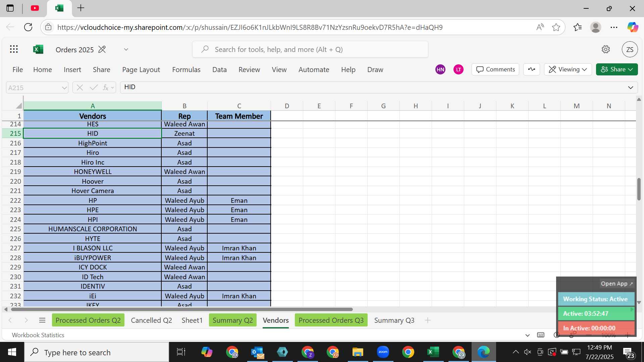Open the Processed Orders Q3 sheet tab
The width and height of the screenshot is (644, 362).
tap(331, 320)
